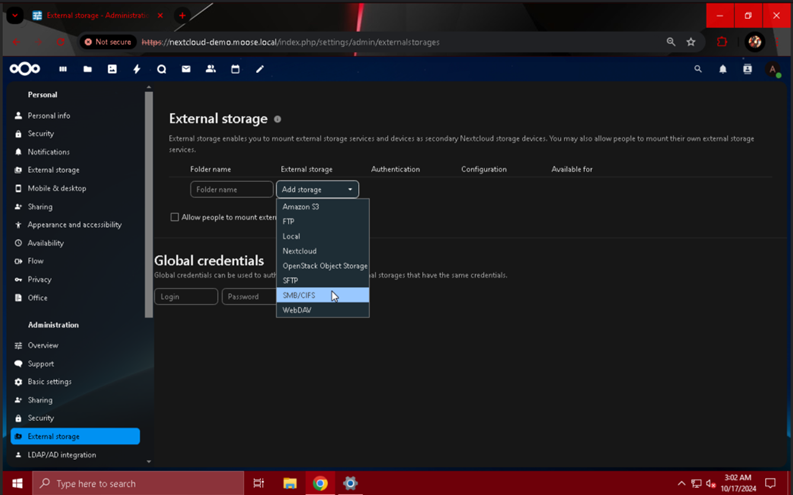Select Amazon S3 from the storage list
Screen dimensions: 793x495
click(323, 207)
